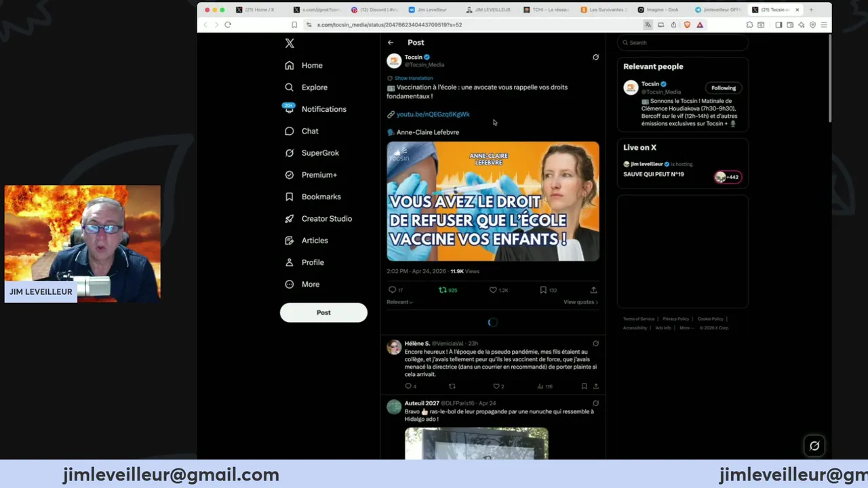Repost Hélène S. comment
The width and height of the screenshot is (868, 488).
[x=452, y=386]
